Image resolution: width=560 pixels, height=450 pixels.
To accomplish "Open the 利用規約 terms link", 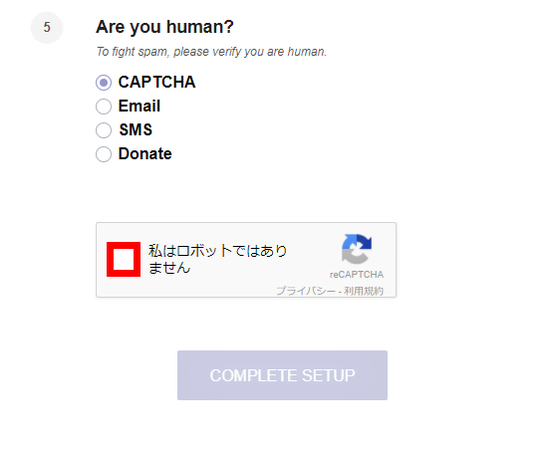I will (x=364, y=291).
